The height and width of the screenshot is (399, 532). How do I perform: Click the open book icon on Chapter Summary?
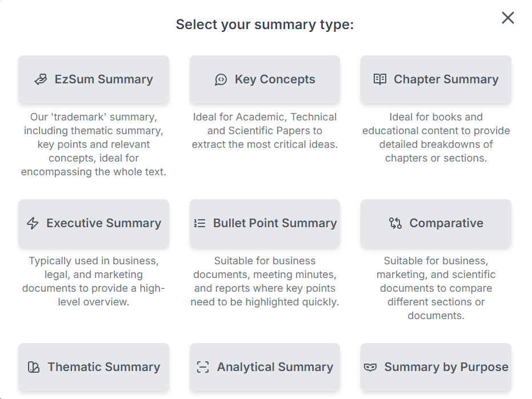[x=380, y=79]
